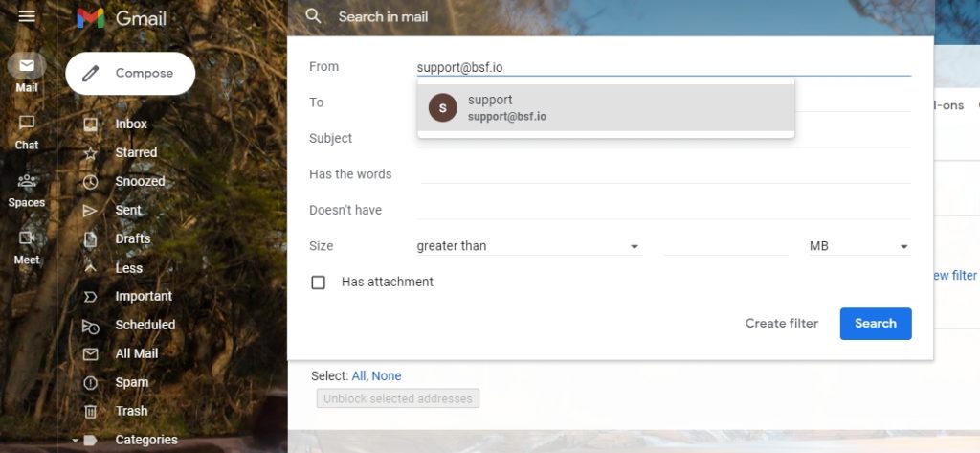Open Spaces from the left rail

27,181
